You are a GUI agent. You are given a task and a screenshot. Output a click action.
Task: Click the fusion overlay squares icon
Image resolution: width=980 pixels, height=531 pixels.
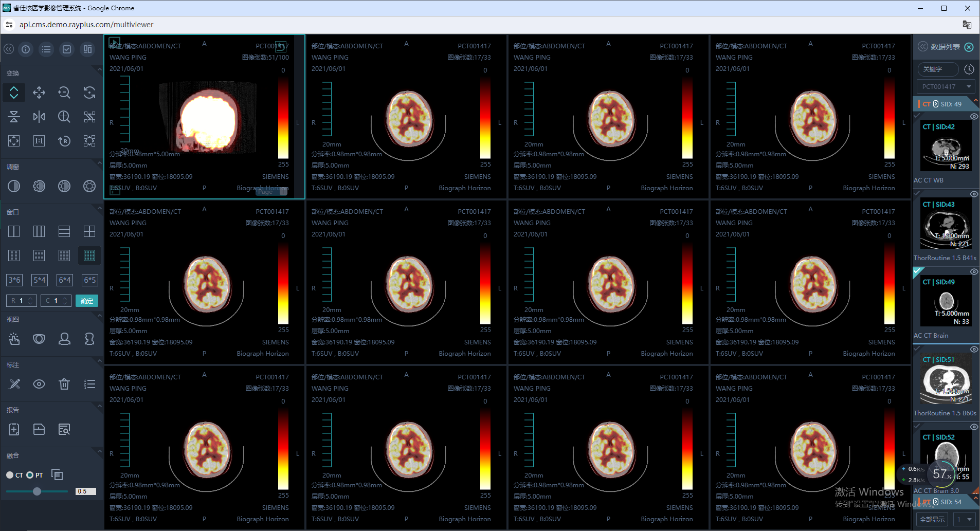point(57,474)
